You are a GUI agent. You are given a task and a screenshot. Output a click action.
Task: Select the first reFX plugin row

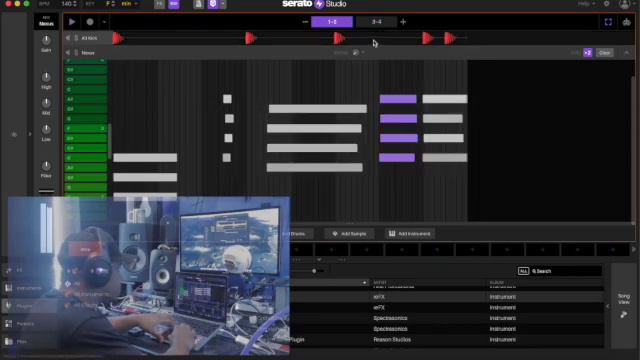447,297
